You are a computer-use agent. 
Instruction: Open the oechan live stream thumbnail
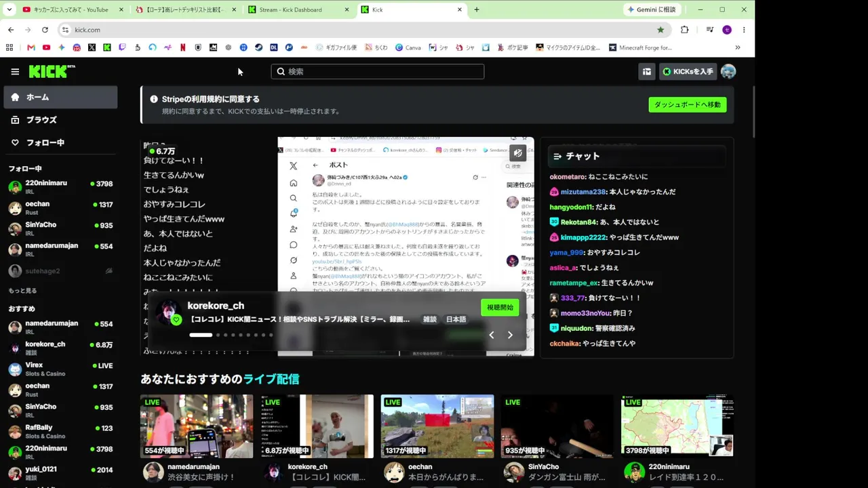[x=437, y=426]
